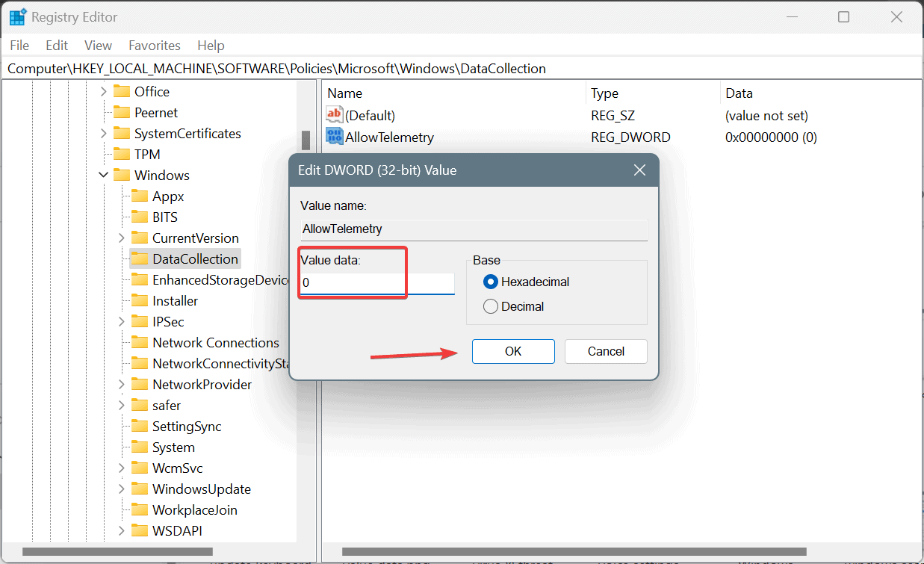
Task: Click the IPSec folder icon
Action: [x=140, y=321]
